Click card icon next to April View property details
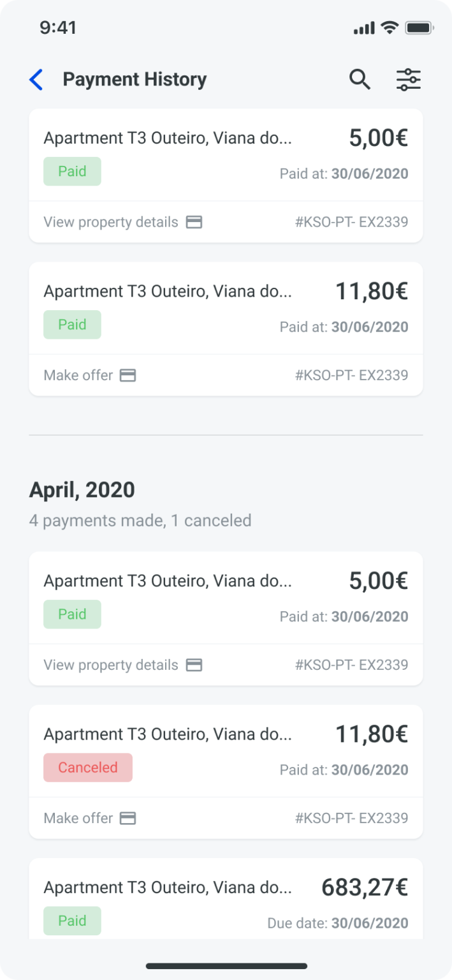452x980 pixels. 194,665
